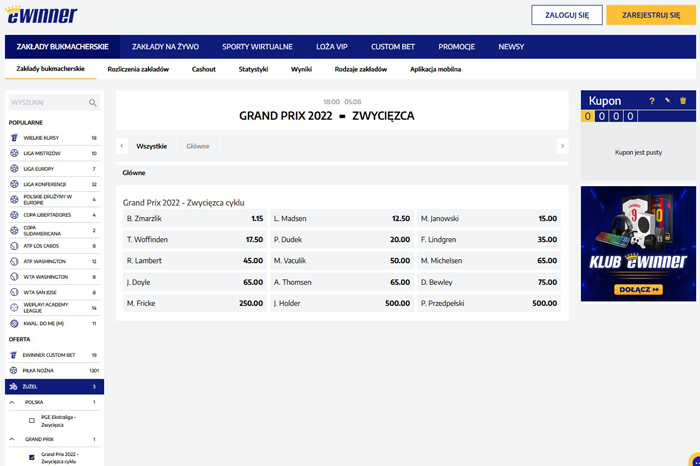This screenshot has height=466, width=700.
Task: Click the Copa Libertadores ball icon
Action: pyautogui.click(x=14, y=215)
